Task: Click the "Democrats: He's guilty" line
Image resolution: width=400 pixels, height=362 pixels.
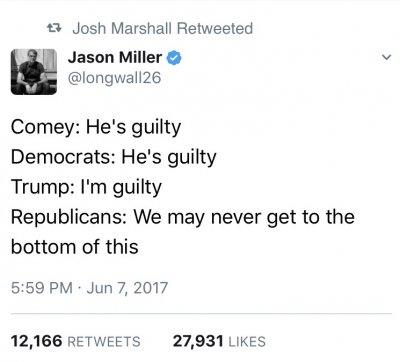Action: point(114,157)
